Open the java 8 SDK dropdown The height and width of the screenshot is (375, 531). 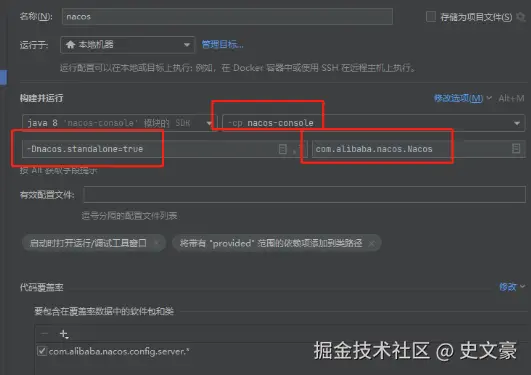119,123
